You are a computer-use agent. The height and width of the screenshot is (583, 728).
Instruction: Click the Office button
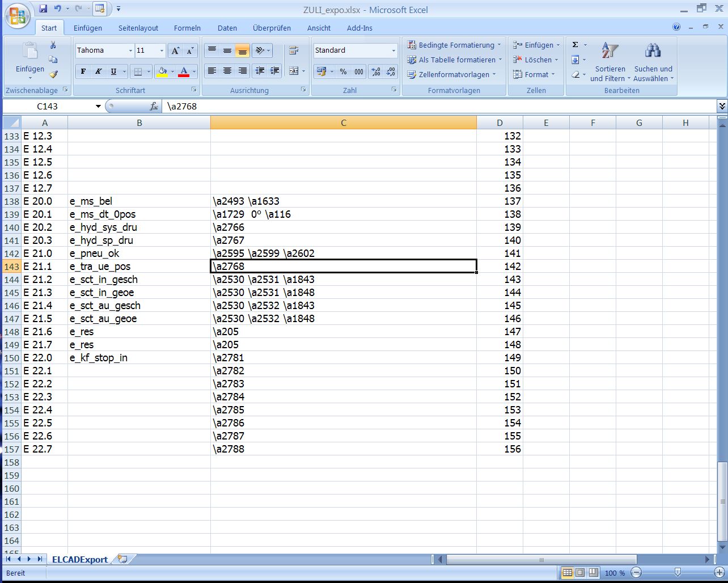(17, 16)
